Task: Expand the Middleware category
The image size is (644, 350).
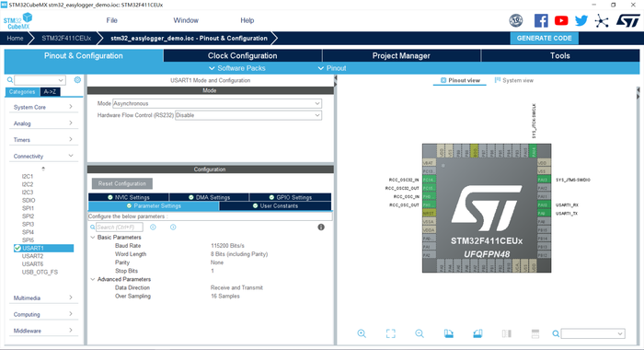Action: click(43, 331)
